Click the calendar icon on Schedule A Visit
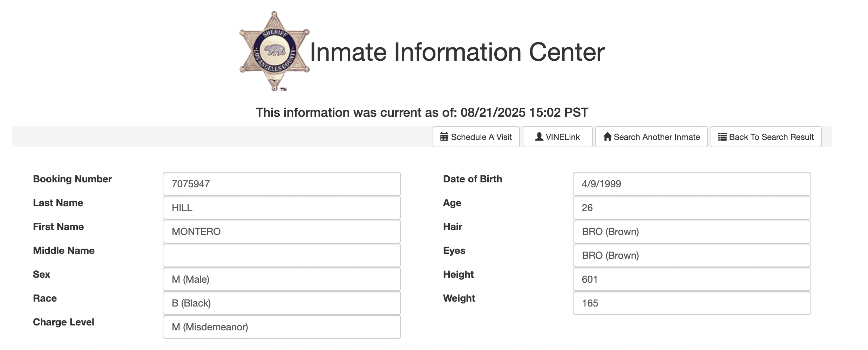The image size is (868, 350). [444, 136]
